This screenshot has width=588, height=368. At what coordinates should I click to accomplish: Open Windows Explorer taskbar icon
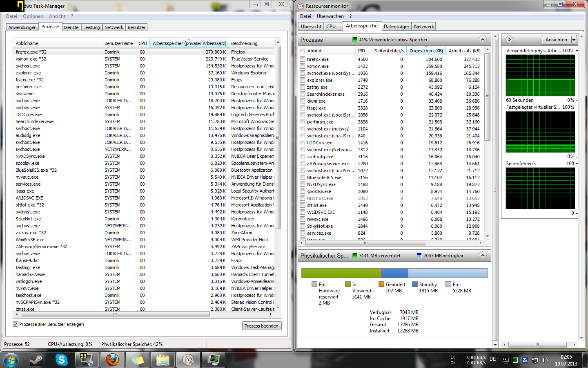[x=163, y=360]
